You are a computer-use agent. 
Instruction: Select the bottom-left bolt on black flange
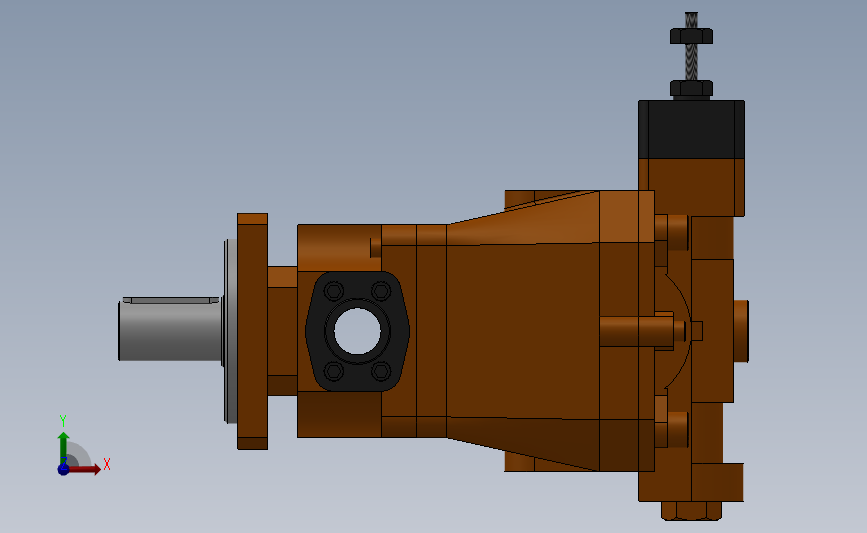click(x=334, y=371)
